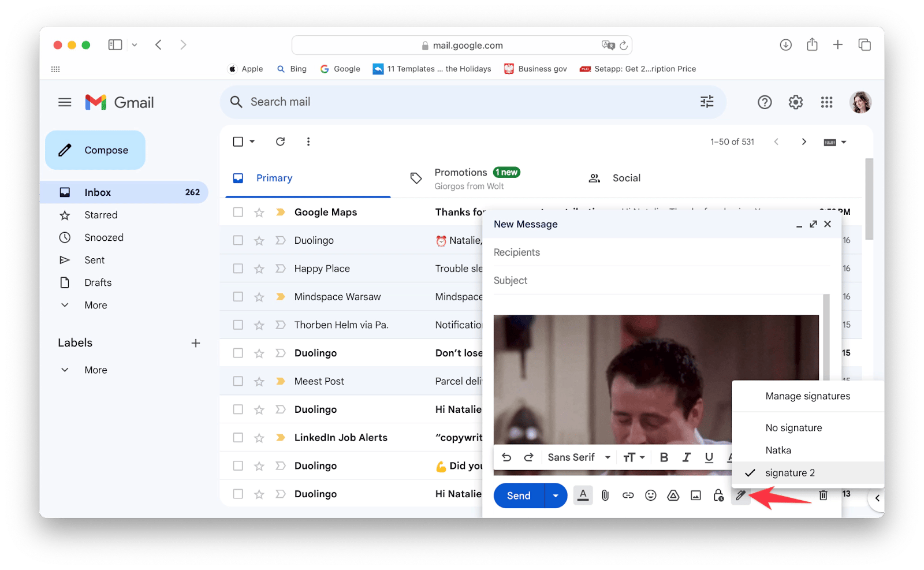Toggle importance marker on Meest Post email
924x570 pixels.
[x=281, y=381]
